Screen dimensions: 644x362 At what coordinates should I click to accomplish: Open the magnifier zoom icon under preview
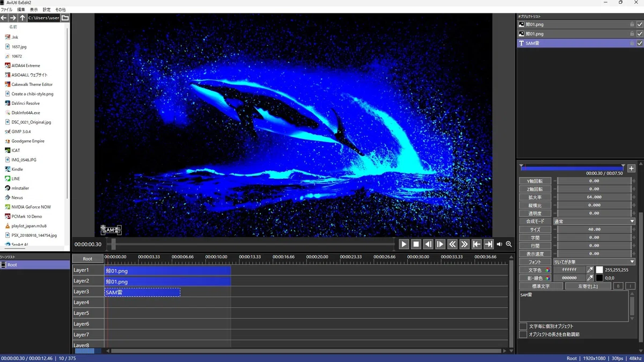pos(509,244)
